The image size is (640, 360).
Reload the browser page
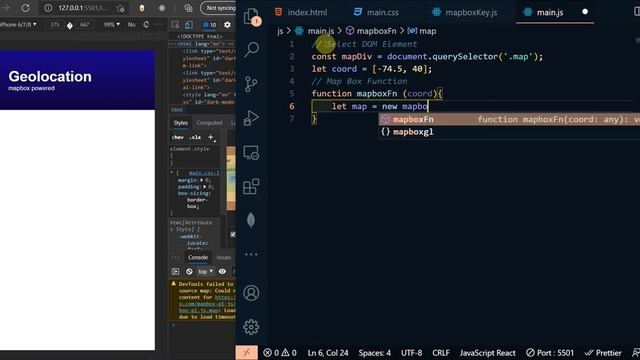[x=25, y=8]
